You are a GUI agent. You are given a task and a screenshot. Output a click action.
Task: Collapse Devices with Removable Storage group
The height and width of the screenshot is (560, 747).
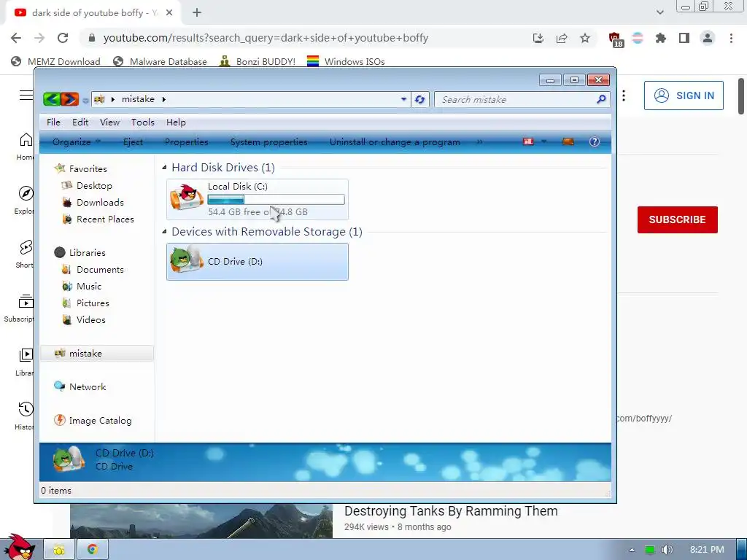click(x=164, y=232)
